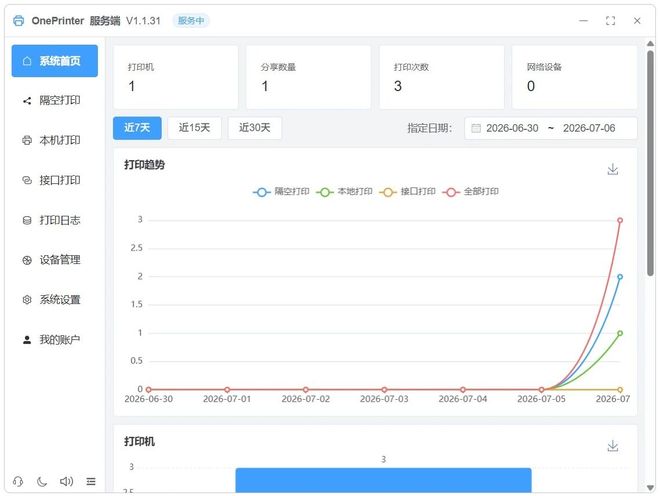Go to 本机打印 page
The image size is (660, 496).
pyautogui.click(x=55, y=140)
